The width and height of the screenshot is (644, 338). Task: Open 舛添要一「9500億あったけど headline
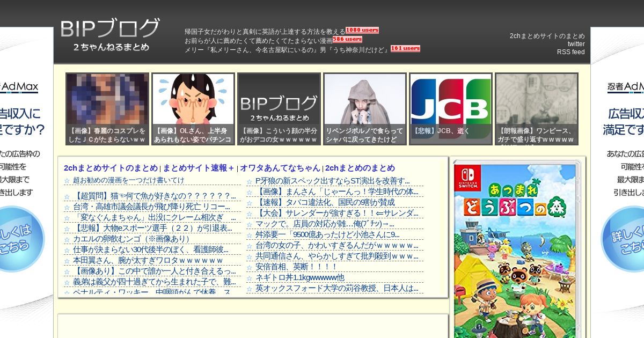327,234
